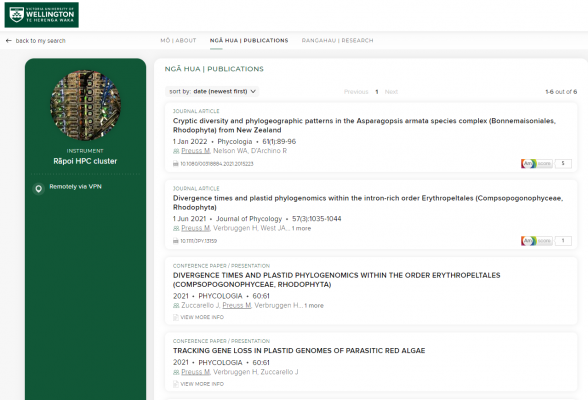Switch to the Mō | About tab
588x400 pixels.
pyautogui.click(x=178, y=40)
